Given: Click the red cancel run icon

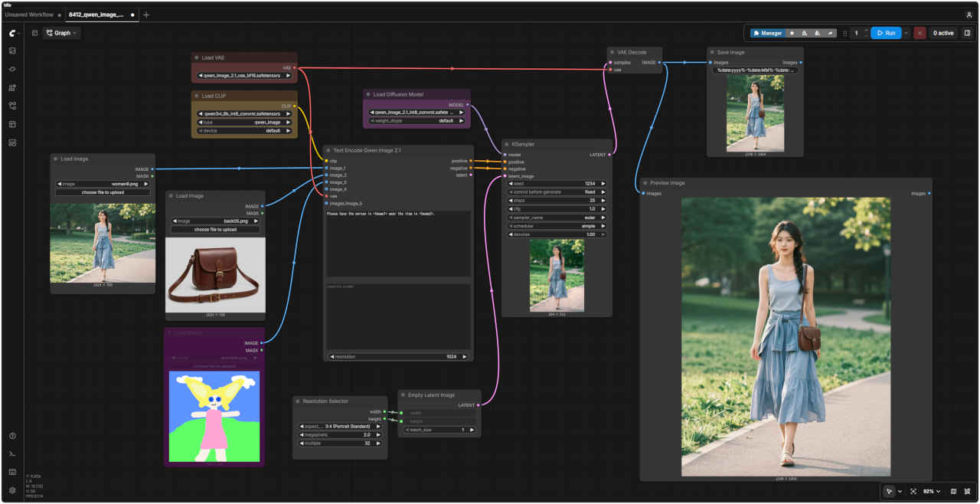Looking at the screenshot, I should point(920,33).
